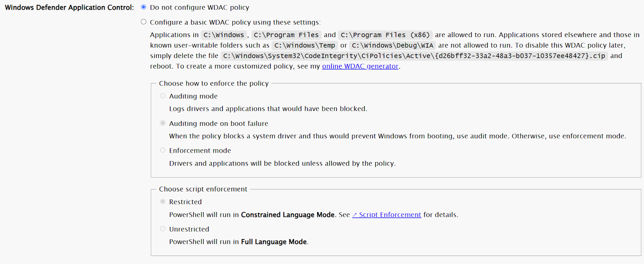
Task: Select Restricted script enforcement radio button
Action: (163, 202)
